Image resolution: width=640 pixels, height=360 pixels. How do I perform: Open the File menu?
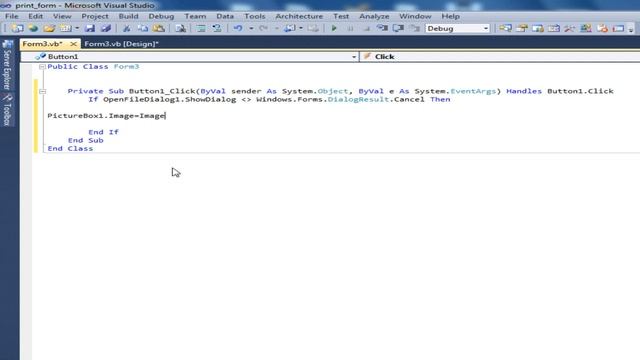(12, 16)
